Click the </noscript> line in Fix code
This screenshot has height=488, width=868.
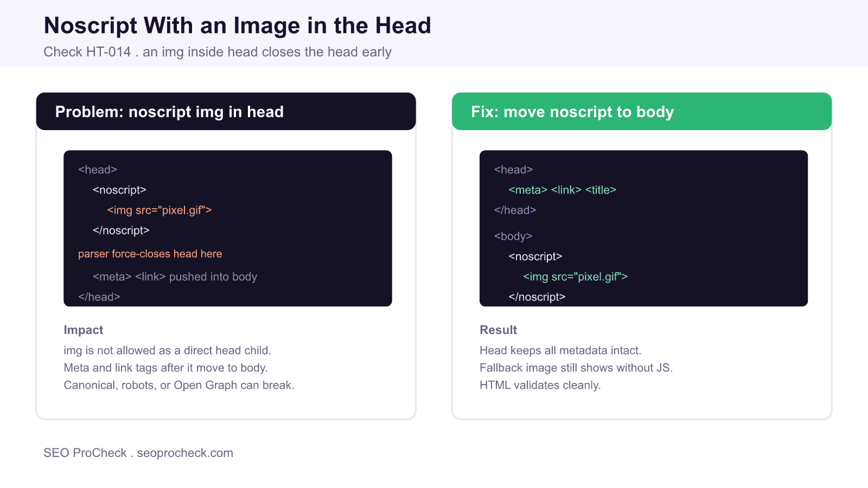[537, 297]
